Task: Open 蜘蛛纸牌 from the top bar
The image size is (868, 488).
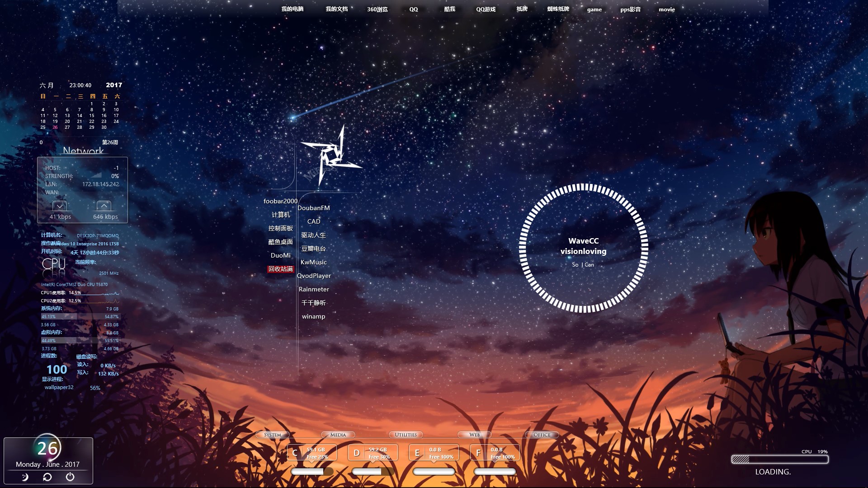Action: (558, 9)
